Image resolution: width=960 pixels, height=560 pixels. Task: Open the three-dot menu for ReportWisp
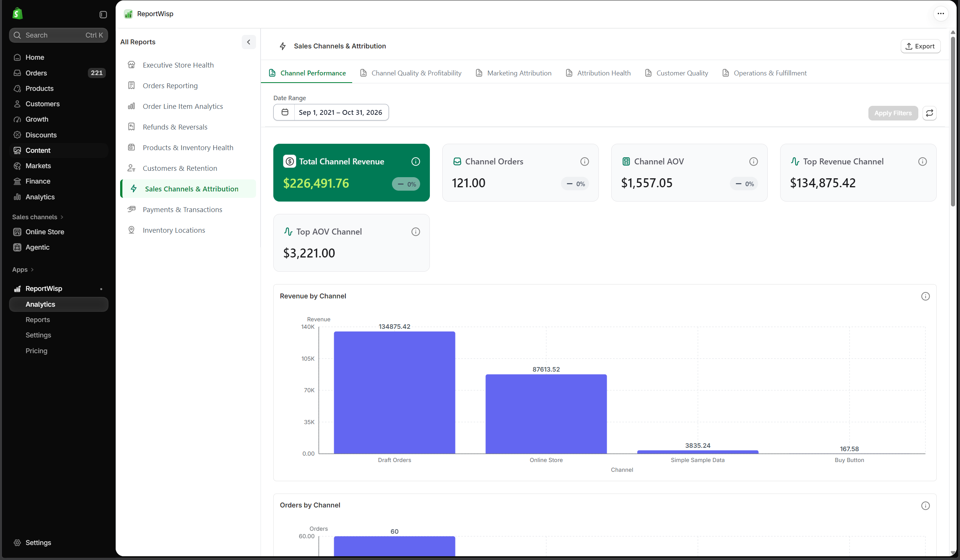coord(940,14)
